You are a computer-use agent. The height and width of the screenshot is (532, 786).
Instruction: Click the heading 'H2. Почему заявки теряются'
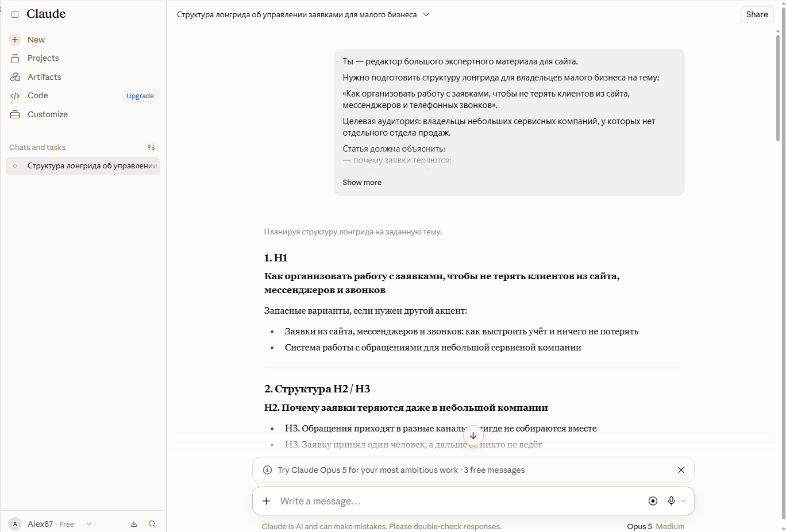click(406, 408)
